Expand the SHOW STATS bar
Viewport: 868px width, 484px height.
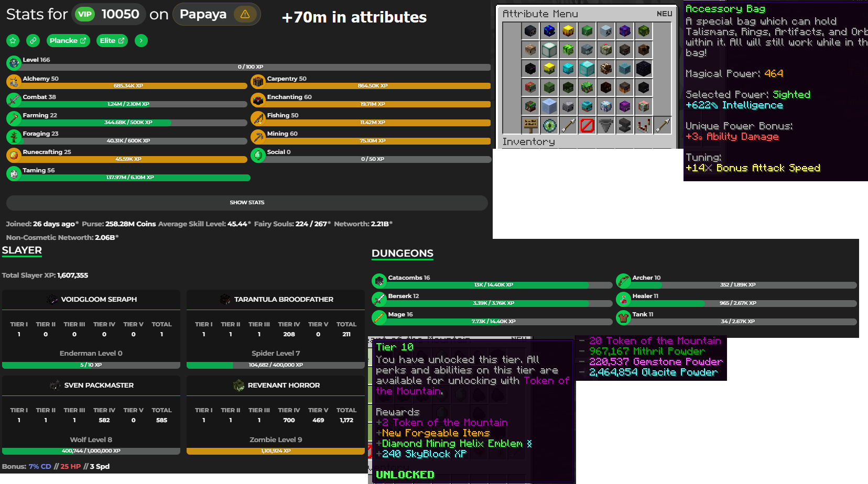pos(247,203)
